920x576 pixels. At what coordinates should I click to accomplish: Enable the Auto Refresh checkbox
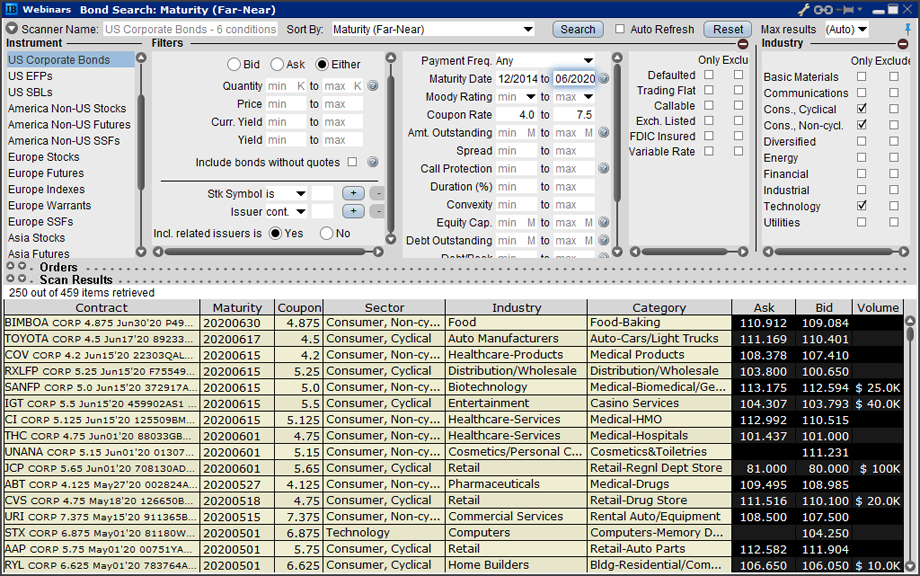[620, 29]
